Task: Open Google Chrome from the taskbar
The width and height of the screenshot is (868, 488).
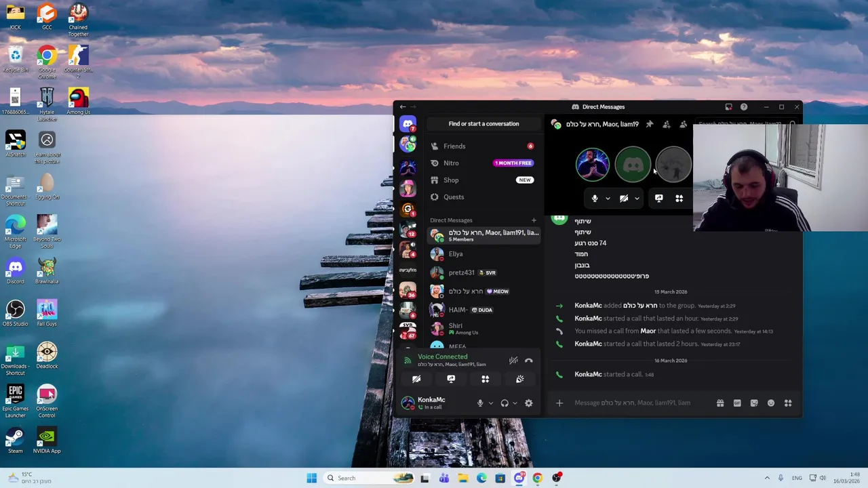Action: tap(537, 478)
